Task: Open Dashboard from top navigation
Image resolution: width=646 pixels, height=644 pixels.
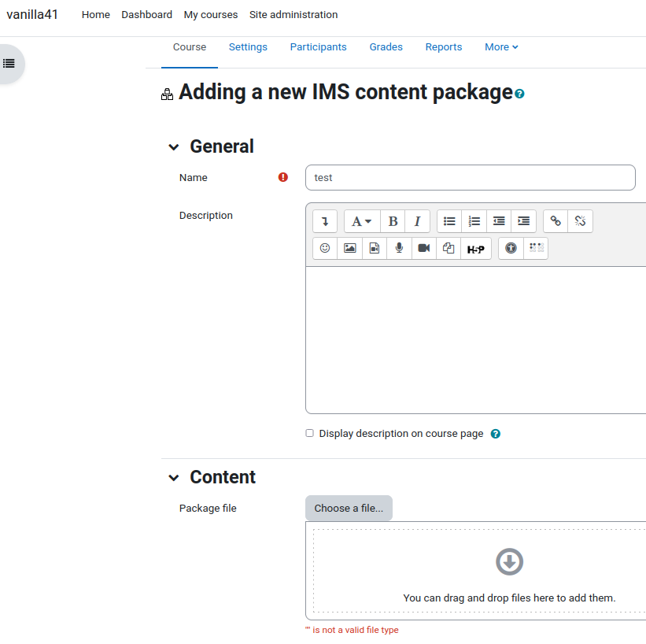Action: [x=146, y=15]
